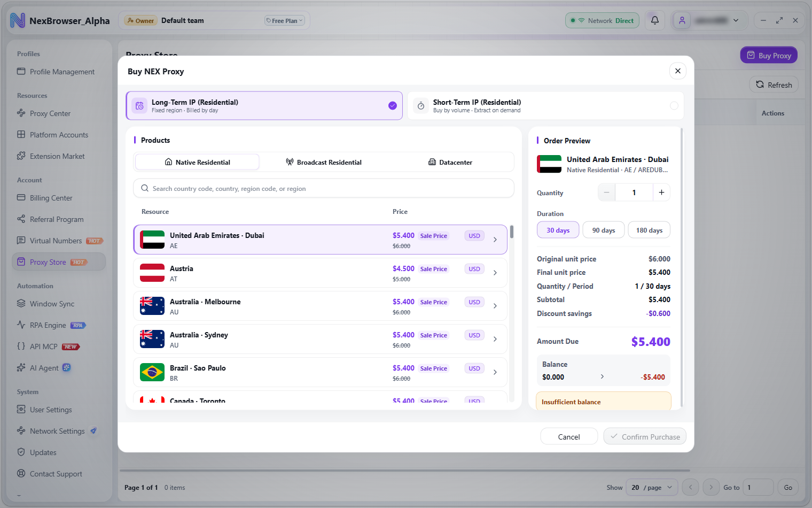
Task: Open Virtual Numbers in sidebar
Action: (59, 241)
